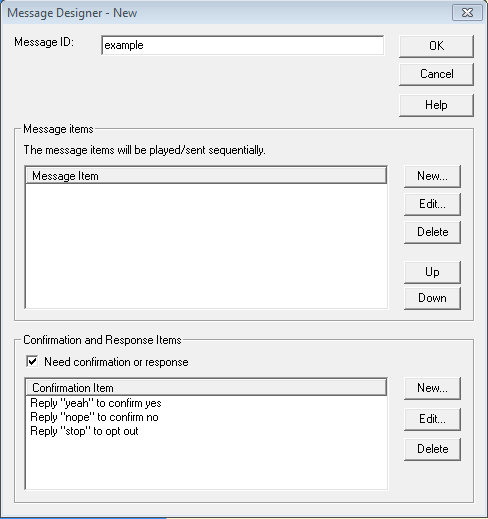Select Reply "nope" to confirm no

[x=94, y=417]
